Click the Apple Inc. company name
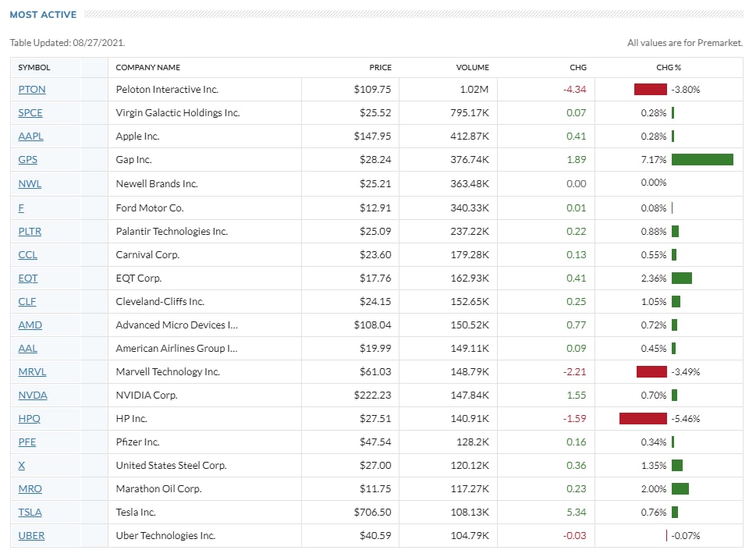 [137, 136]
